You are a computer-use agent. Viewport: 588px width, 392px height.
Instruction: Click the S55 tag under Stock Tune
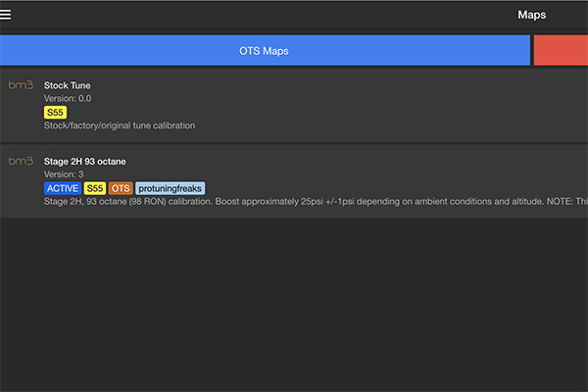point(55,113)
